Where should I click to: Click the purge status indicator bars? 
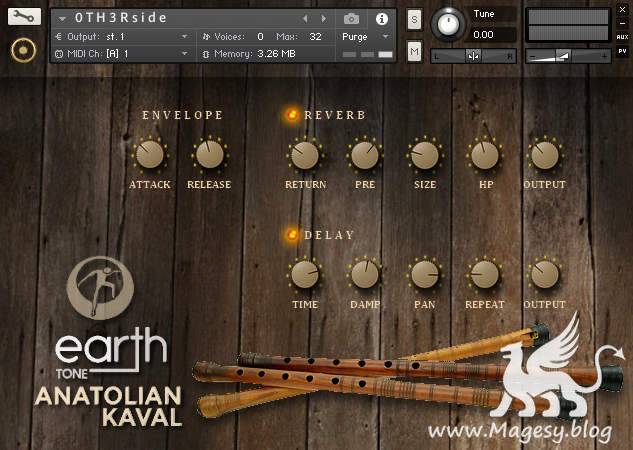367,54
